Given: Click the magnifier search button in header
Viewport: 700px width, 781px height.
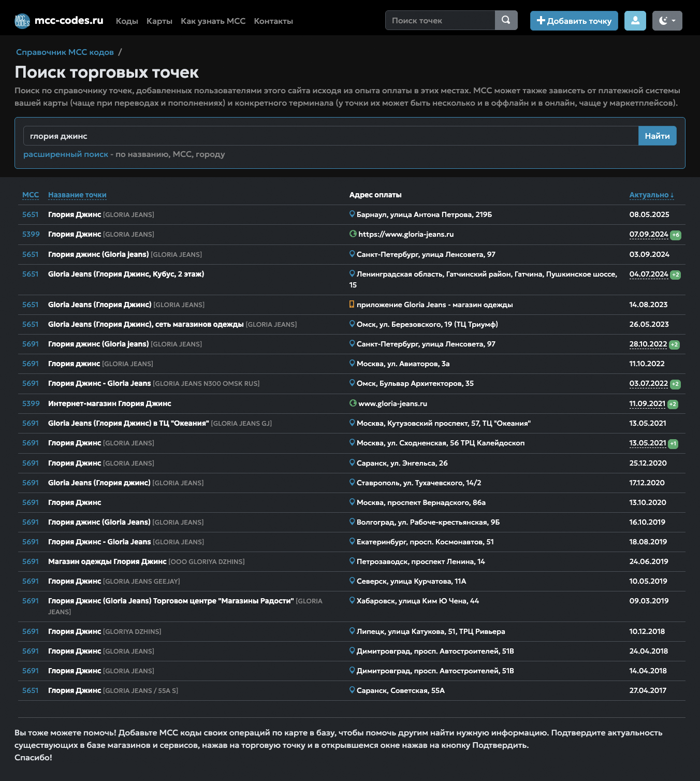Looking at the screenshot, I should coord(506,20).
